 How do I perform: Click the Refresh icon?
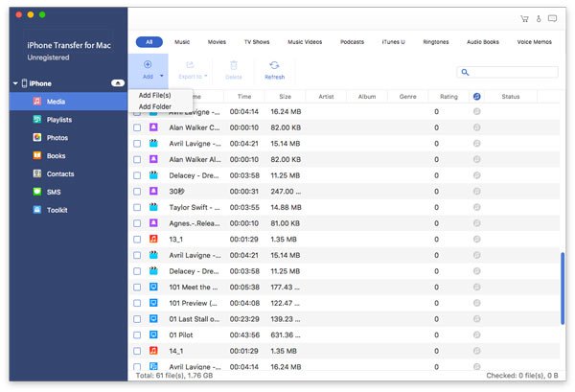[x=274, y=65]
